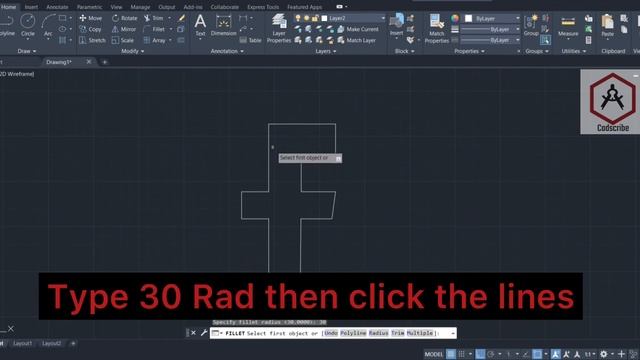Expand the Modify panel
The width and height of the screenshot is (640, 360).
coord(133,51)
